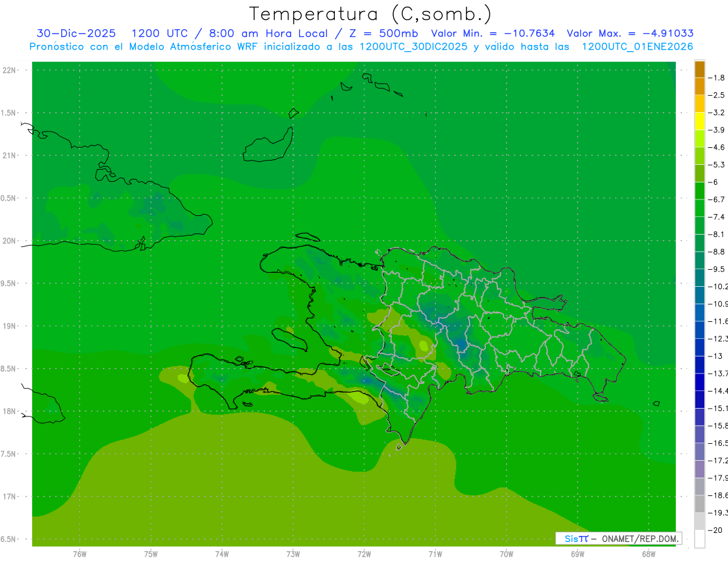Click the colorbar value "-13"

pyautogui.click(x=715, y=356)
